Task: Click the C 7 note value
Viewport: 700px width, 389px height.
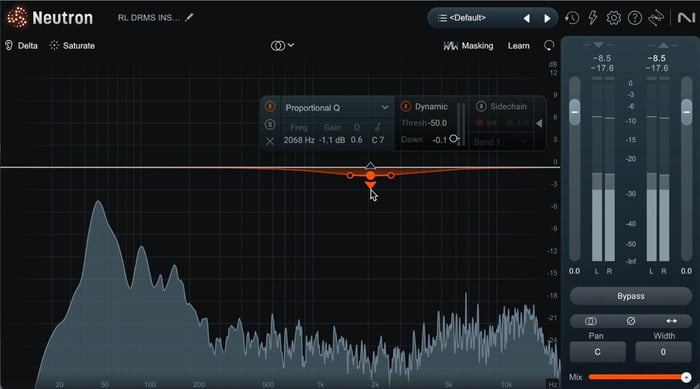Action: point(378,140)
